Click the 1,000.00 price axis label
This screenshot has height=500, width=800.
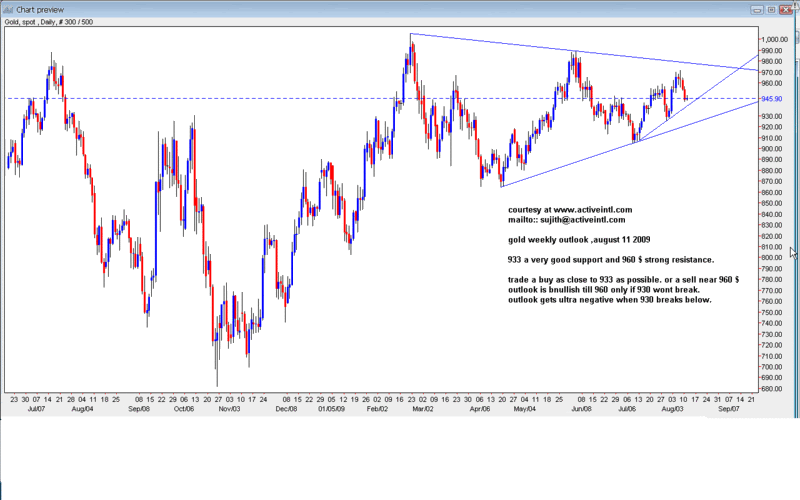coord(775,39)
